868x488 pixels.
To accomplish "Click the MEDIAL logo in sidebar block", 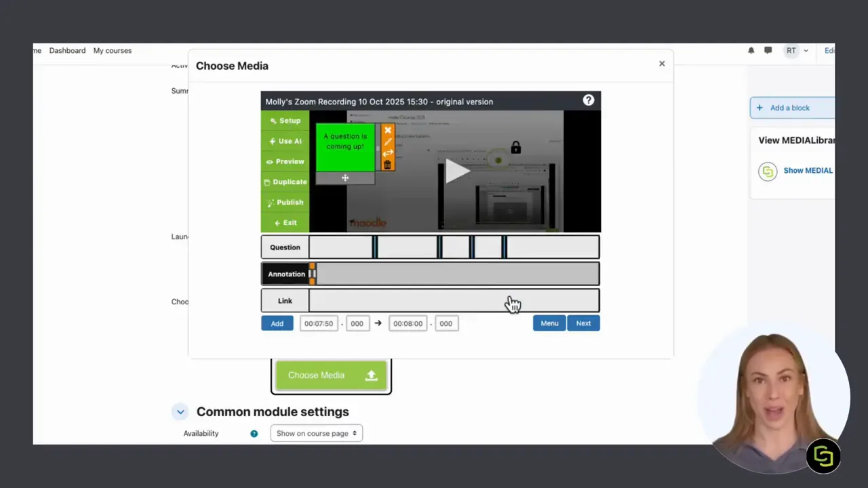I will pos(768,171).
